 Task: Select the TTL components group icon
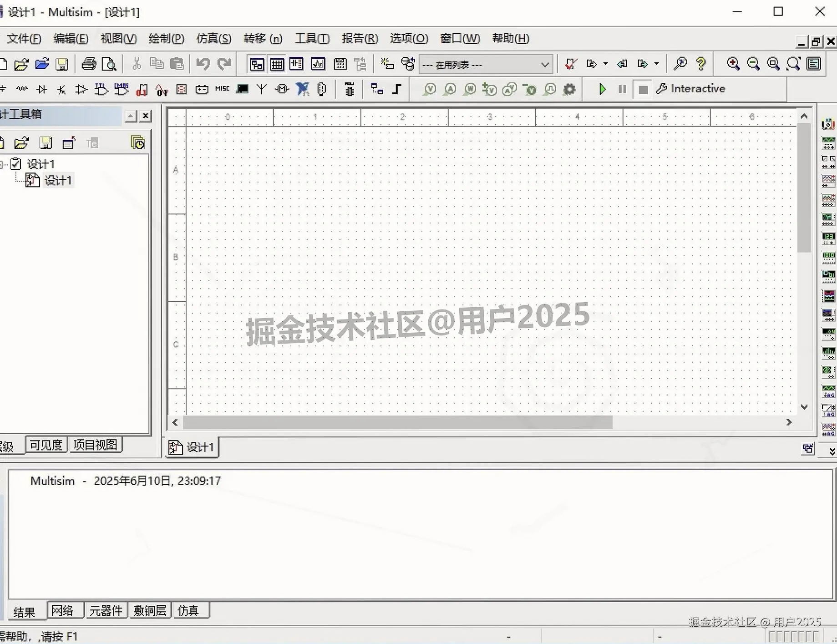[101, 89]
